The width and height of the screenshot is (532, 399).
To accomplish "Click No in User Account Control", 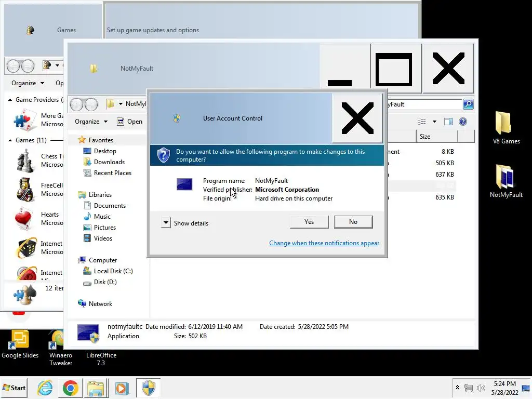I will (353, 221).
